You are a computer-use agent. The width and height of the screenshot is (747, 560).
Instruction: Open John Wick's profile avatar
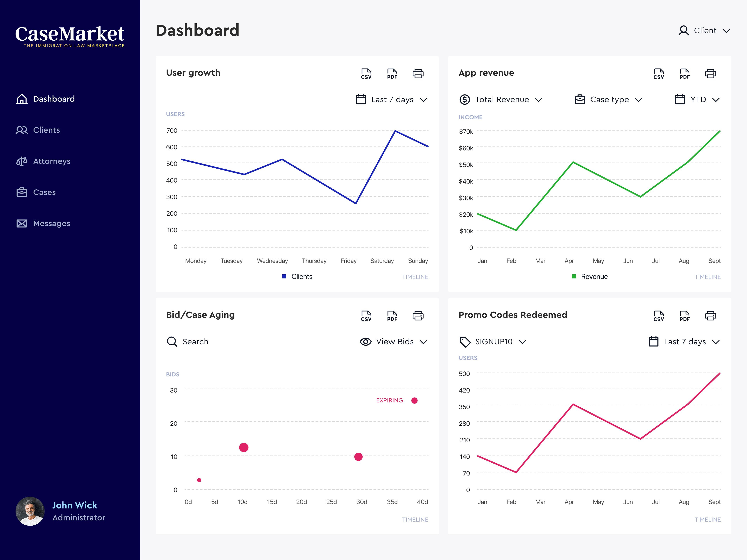click(x=30, y=511)
